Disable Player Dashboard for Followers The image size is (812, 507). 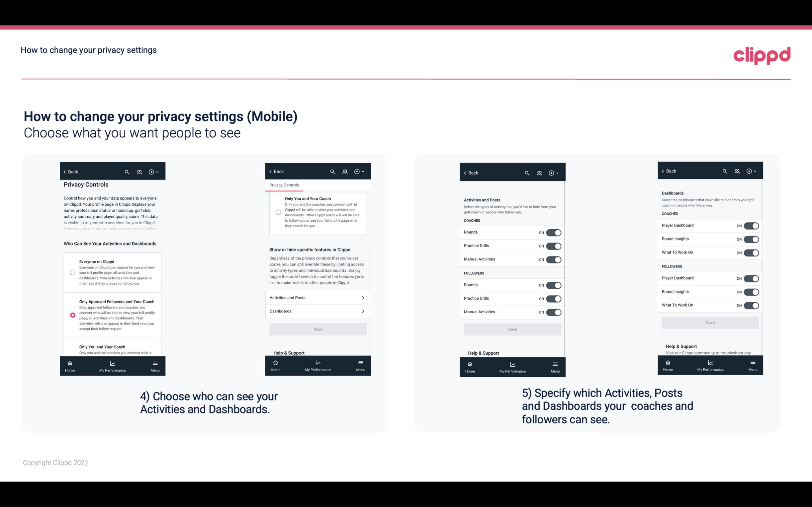point(751,278)
